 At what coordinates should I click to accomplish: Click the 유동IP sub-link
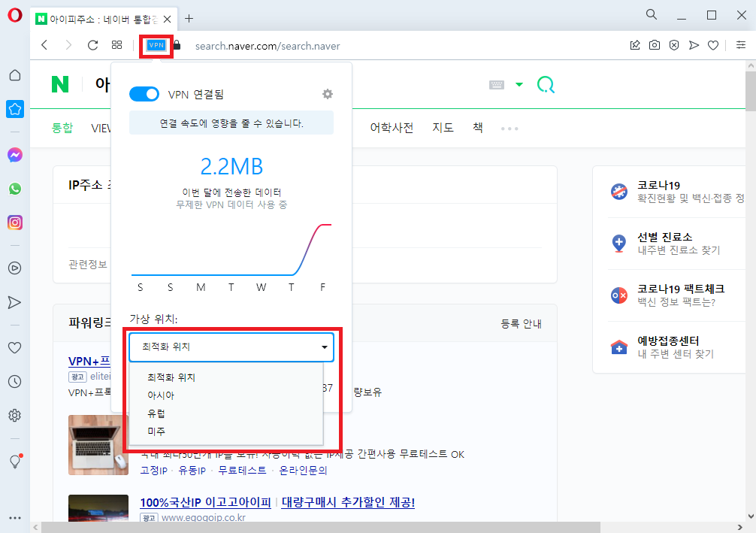pyautogui.click(x=192, y=471)
